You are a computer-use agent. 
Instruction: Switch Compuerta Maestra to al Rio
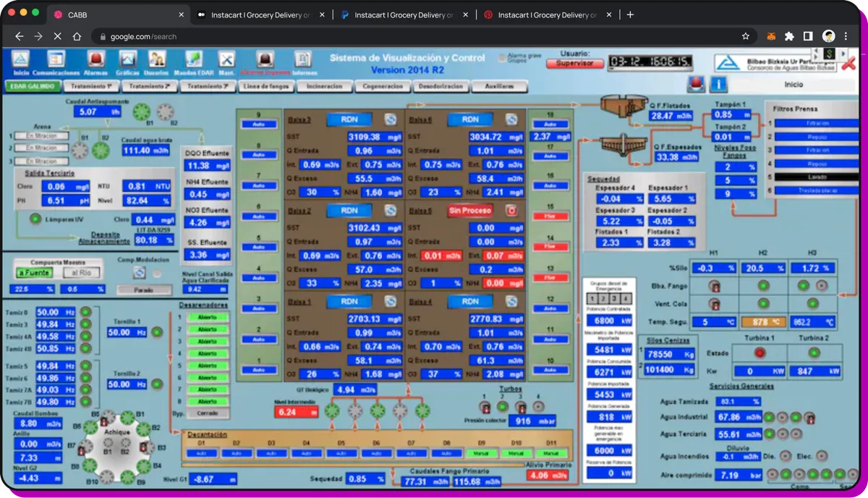point(82,271)
